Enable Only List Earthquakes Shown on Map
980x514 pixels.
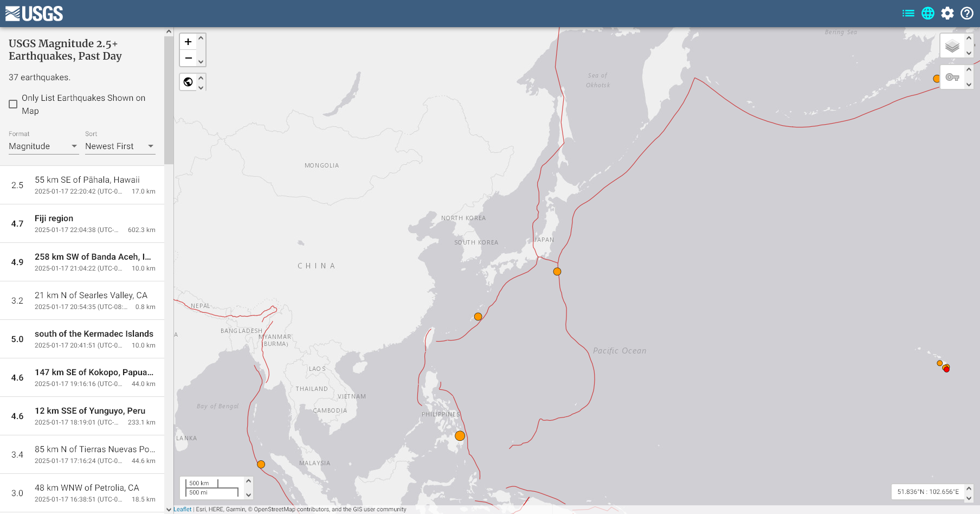13,104
